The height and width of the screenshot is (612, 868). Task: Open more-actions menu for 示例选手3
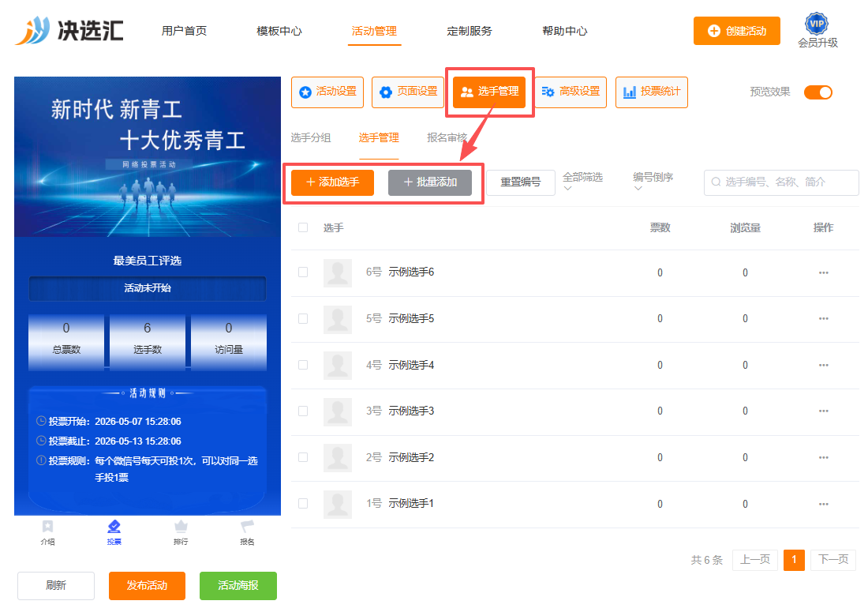pyautogui.click(x=824, y=411)
